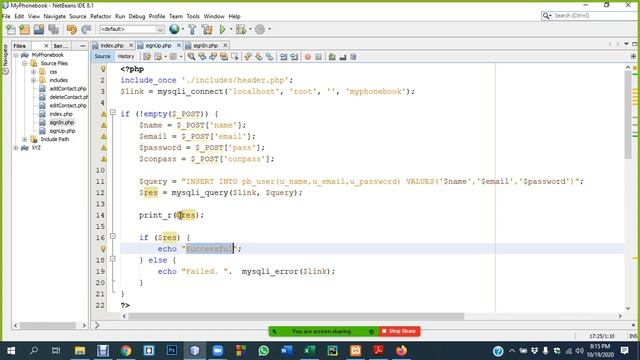
Task: Open the Windows Start menu
Action: tap(11, 350)
